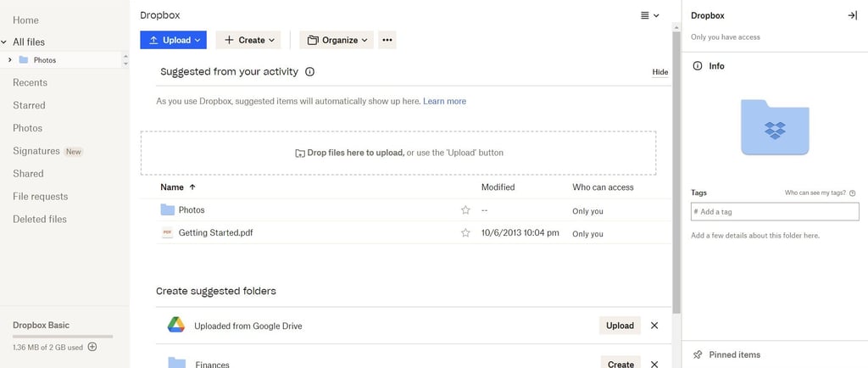Viewport: 868px width, 368px height.
Task: Open the Getting Started.pdf file
Action: pos(216,233)
